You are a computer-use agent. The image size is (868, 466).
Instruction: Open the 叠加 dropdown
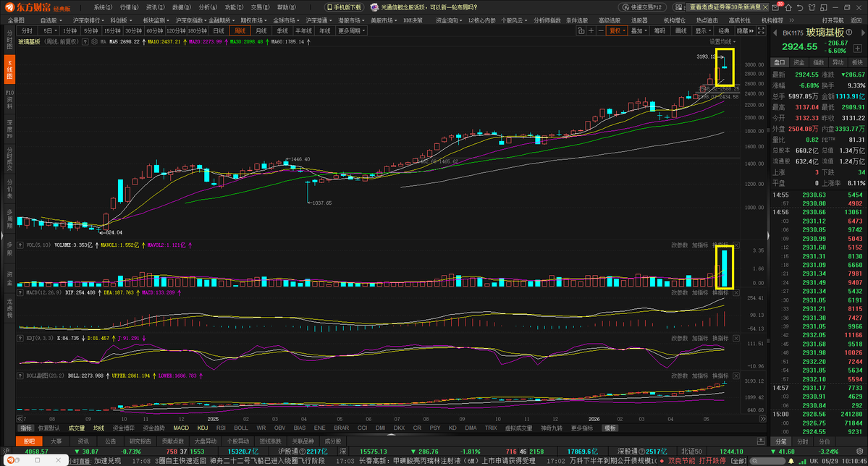pyautogui.click(x=639, y=31)
